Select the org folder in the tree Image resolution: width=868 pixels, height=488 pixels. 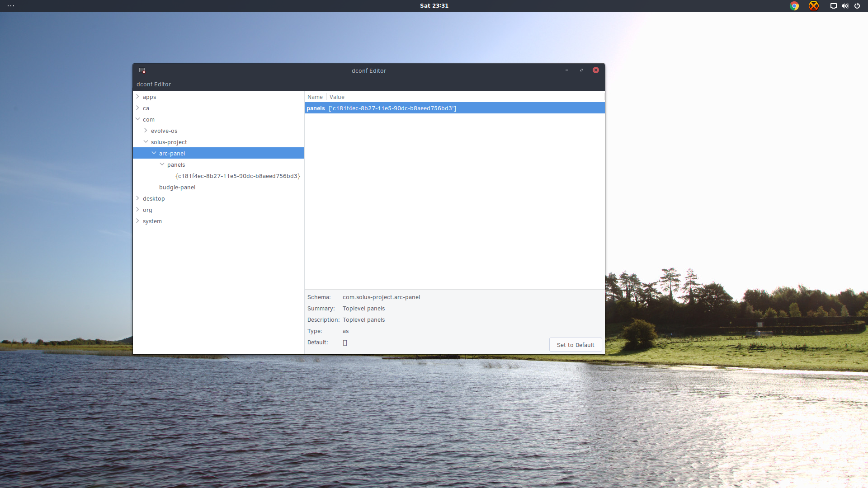147,210
